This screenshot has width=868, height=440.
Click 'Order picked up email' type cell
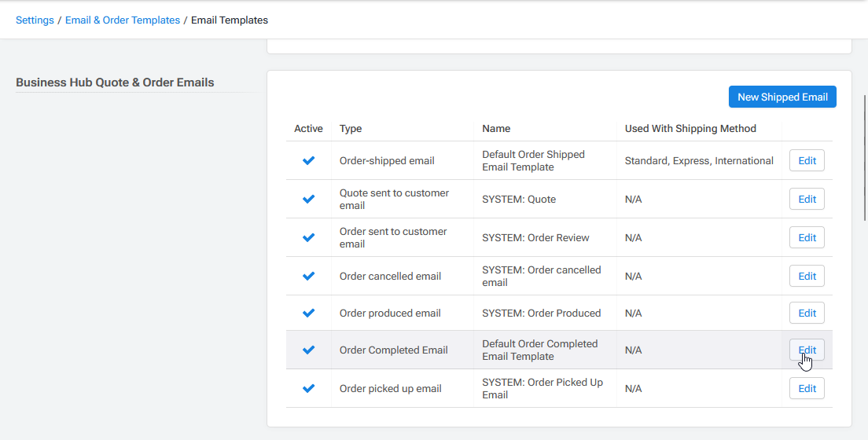[403, 388]
